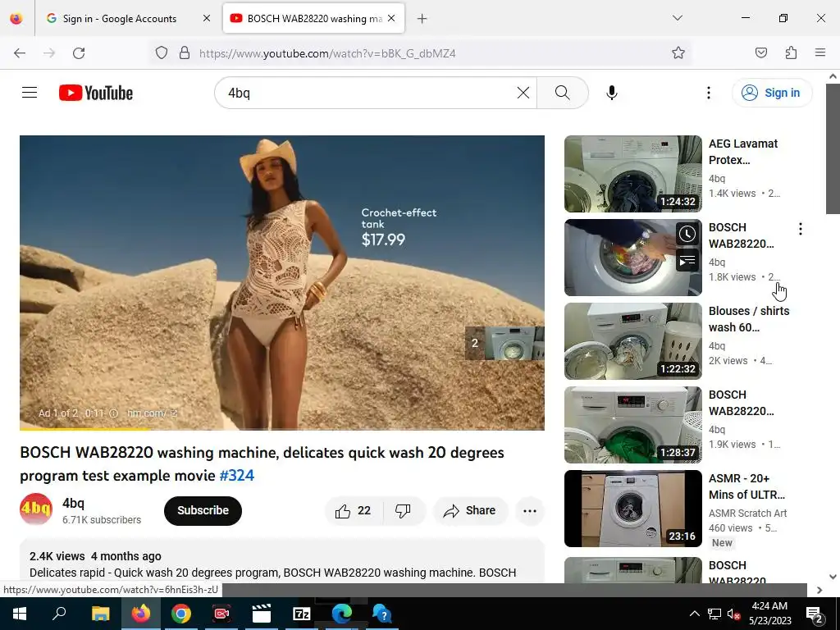Clear the search box with the X
The image size is (840, 630).
(523, 93)
